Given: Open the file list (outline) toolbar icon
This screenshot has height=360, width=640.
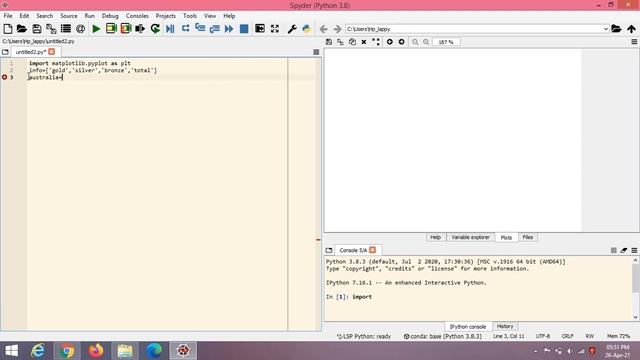Looking at the screenshot, I should [x=66, y=29].
